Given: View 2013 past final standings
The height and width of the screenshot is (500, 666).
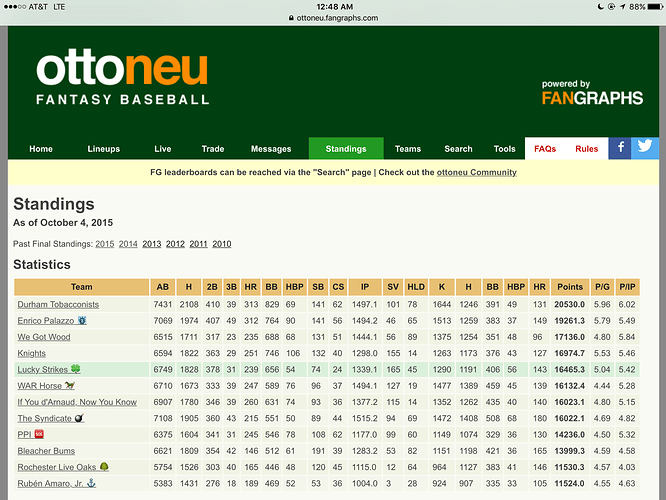Looking at the screenshot, I should click(152, 244).
